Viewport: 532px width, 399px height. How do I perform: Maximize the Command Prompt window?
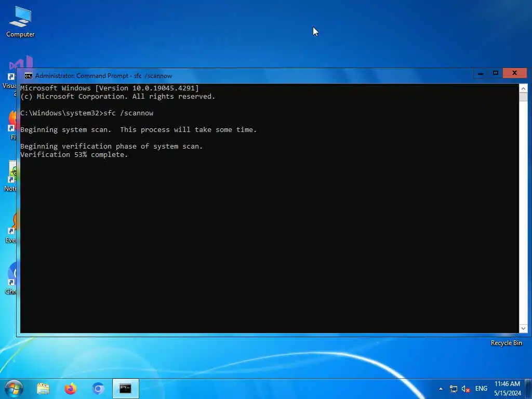(x=495, y=73)
